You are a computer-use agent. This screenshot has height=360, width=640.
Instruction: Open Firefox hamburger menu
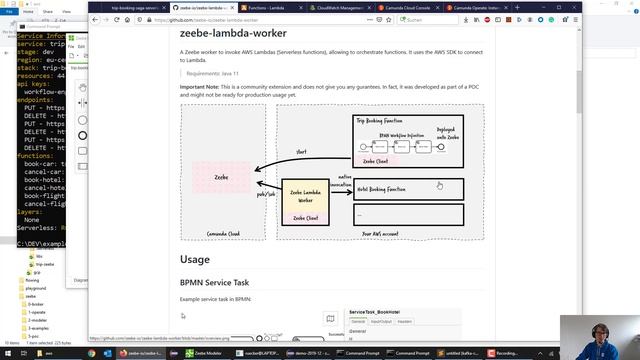click(576, 20)
